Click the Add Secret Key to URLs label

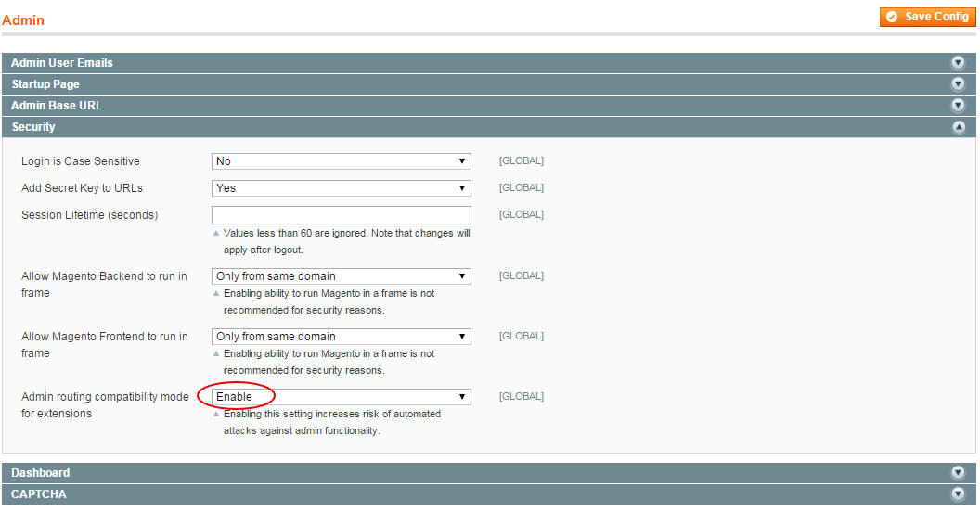[82, 188]
